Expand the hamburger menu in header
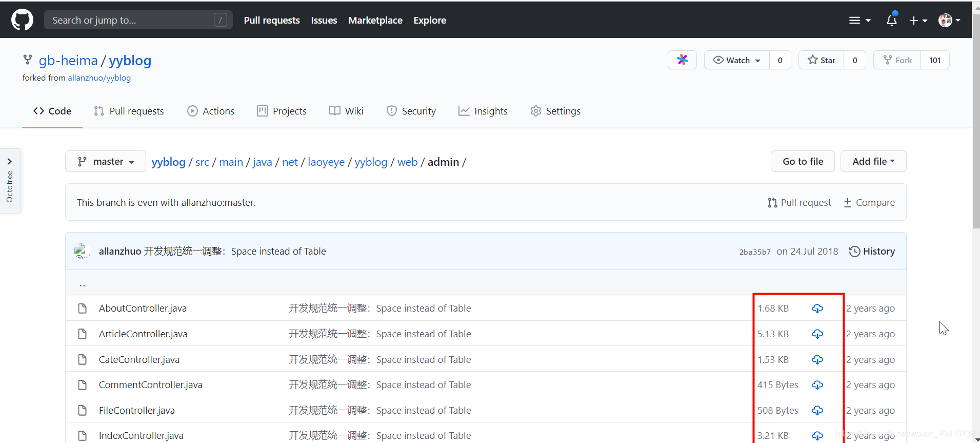Viewport: 980px width, 443px height. point(860,21)
